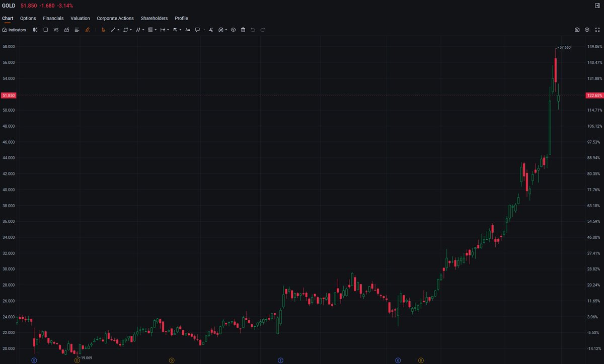This screenshot has height=364, width=604.
Task: Open the Shareholders tab
Action: [x=154, y=18]
